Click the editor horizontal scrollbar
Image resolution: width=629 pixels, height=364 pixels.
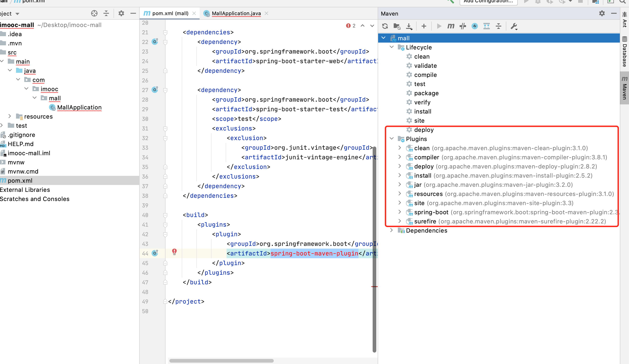click(221, 361)
